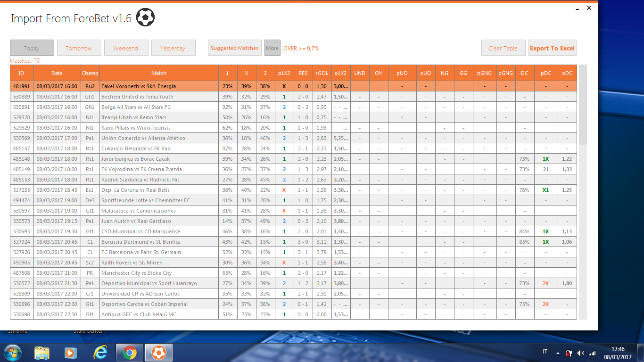Viewport: 644px width, 362px height.
Task: Click match ID 530698 cell
Action: (x=22, y=314)
